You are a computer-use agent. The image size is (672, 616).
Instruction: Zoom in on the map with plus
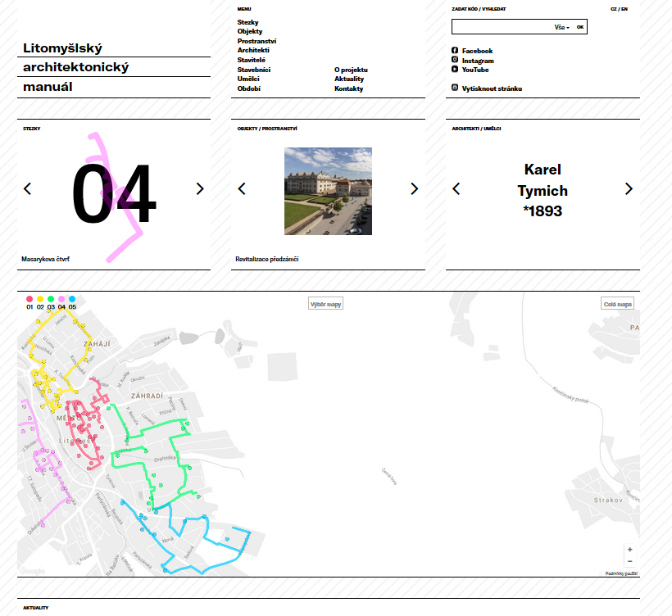[629, 550]
